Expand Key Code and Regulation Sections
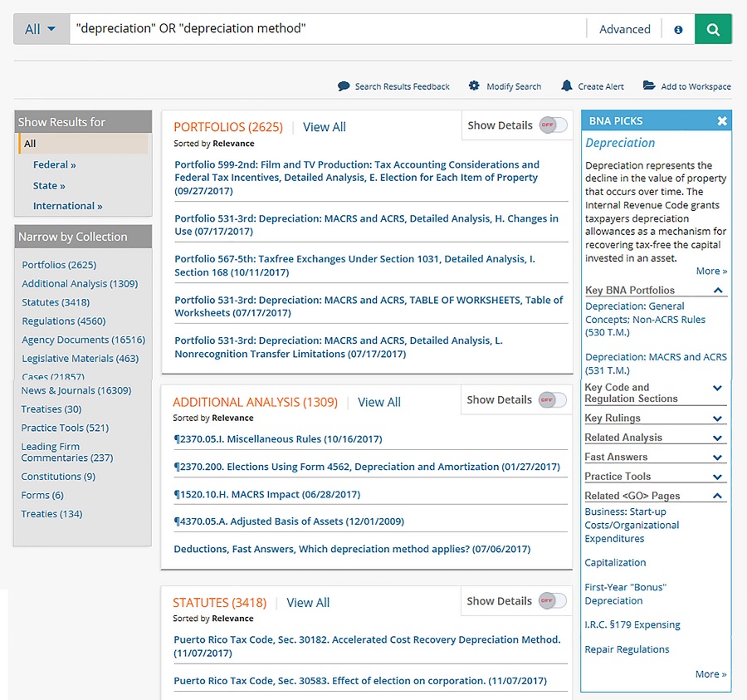Screen dimensions: 747x700 click(x=718, y=388)
